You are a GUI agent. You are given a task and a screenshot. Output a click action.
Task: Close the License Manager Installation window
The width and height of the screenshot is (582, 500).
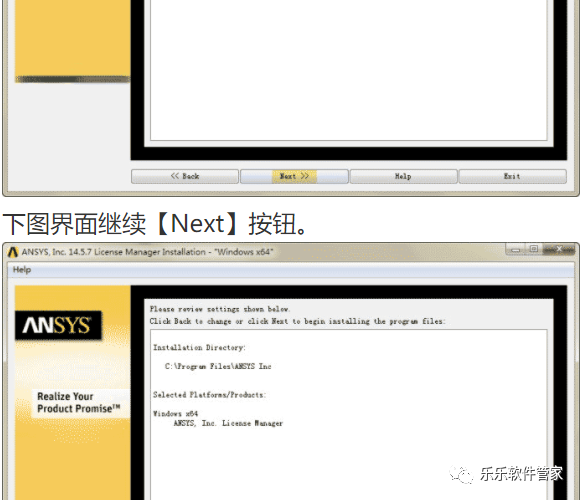pos(559,249)
